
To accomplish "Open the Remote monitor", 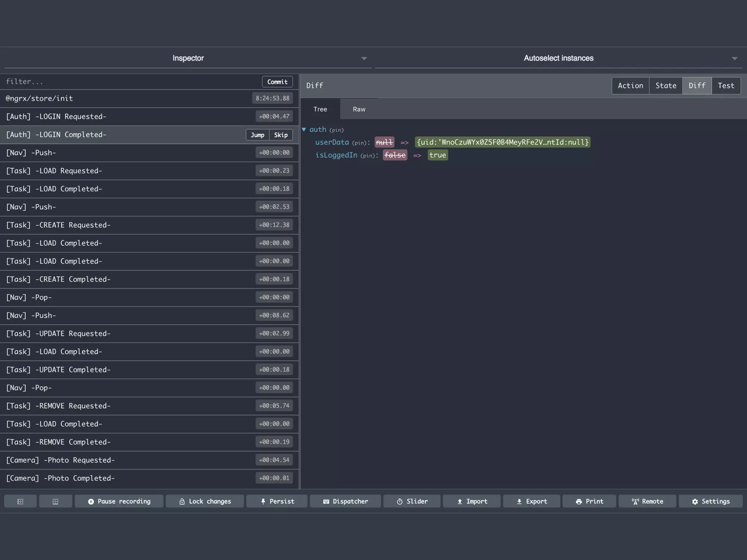I will point(647,501).
